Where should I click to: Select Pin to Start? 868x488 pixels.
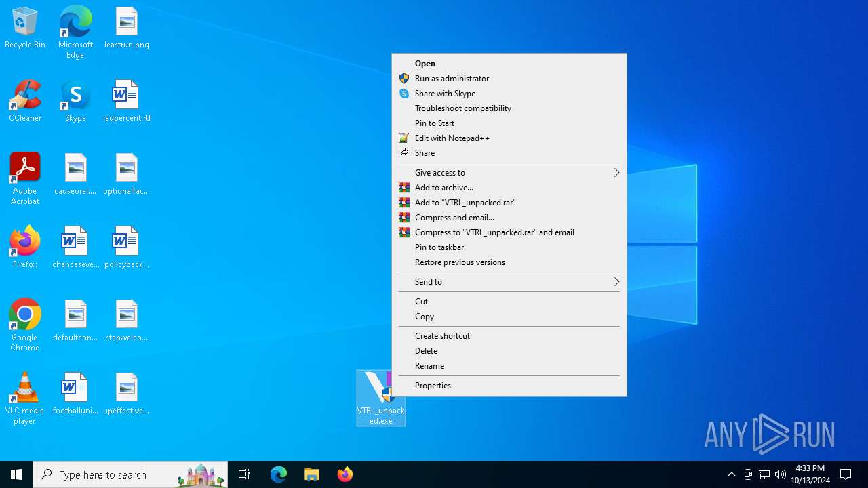click(509, 123)
